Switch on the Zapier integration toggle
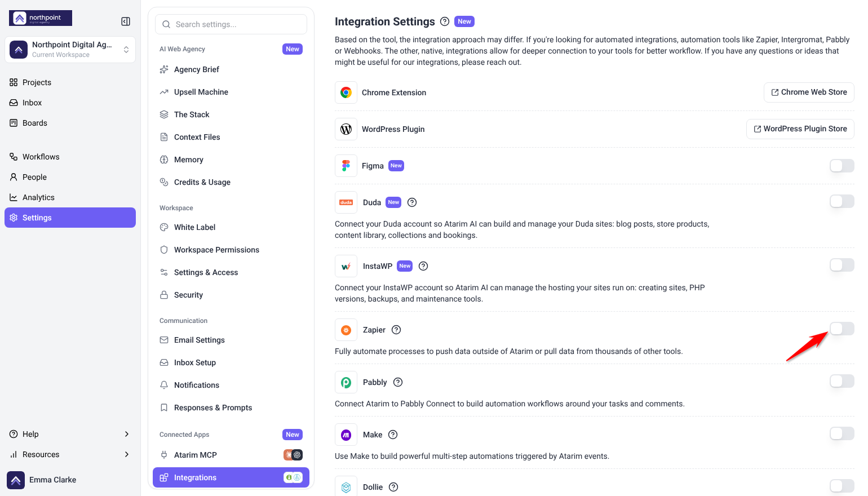868x496 pixels. coord(842,329)
